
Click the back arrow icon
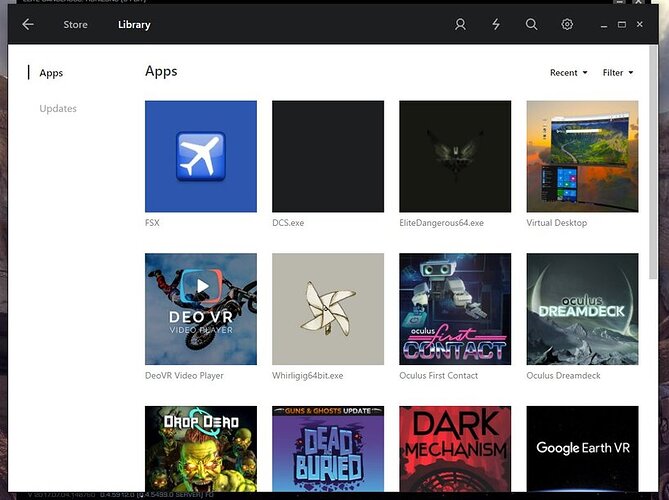[28, 24]
